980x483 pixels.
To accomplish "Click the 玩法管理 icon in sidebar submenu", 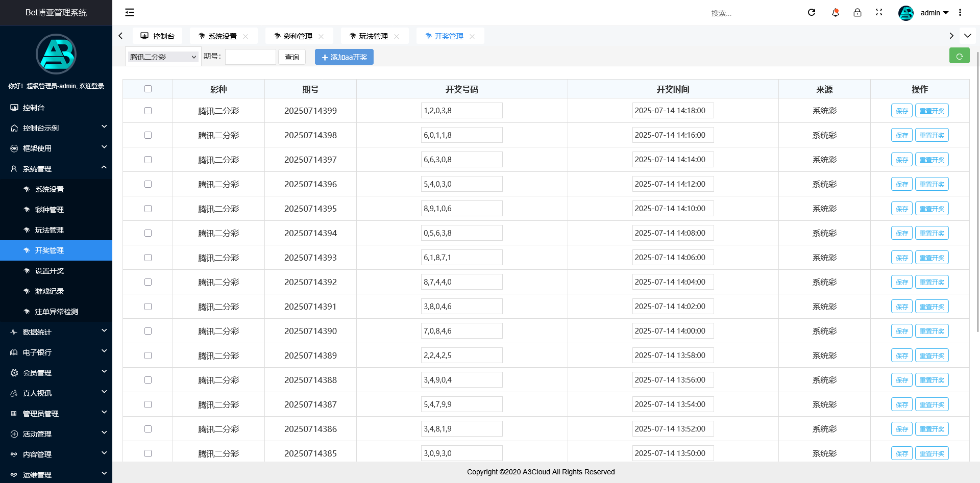I will click(27, 230).
